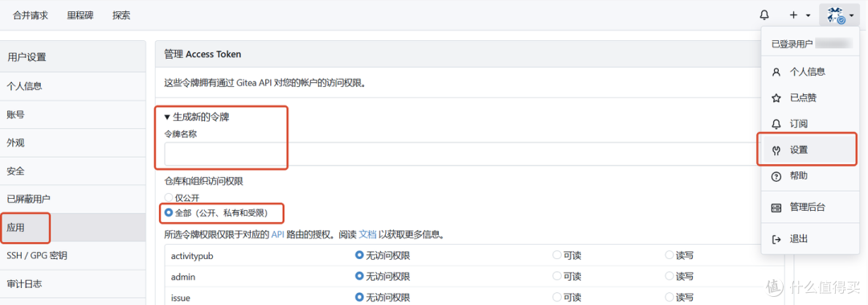Go to 里程碑 in top navigation
Screen dimensions: 868x305
coord(80,15)
